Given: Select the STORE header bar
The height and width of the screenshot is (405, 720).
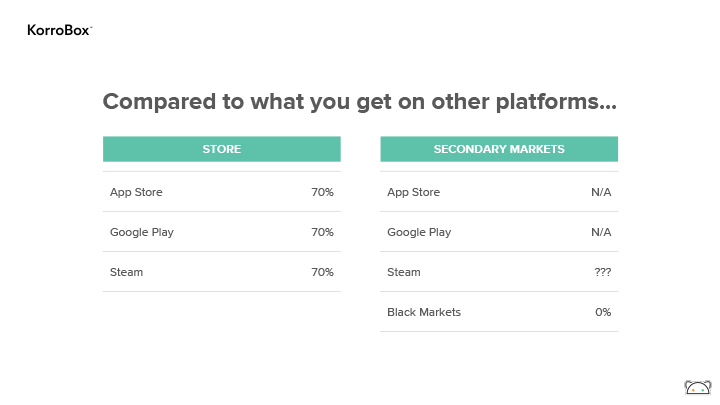Looking at the screenshot, I should (x=222, y=149).
